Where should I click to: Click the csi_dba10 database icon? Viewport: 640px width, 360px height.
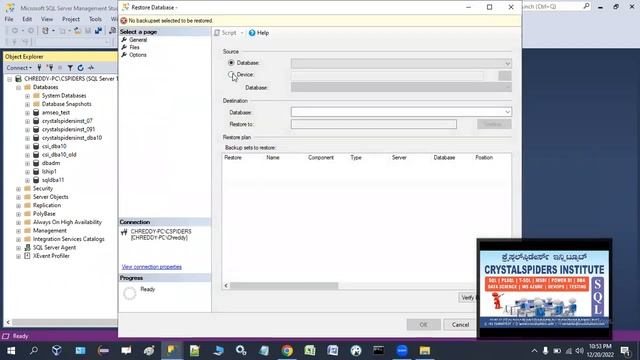36,146
